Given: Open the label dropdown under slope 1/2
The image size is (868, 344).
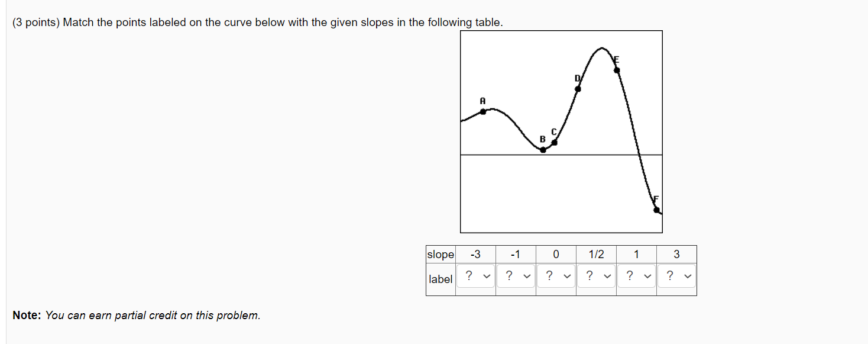Looking at the screenshot, I should [595, 277].
